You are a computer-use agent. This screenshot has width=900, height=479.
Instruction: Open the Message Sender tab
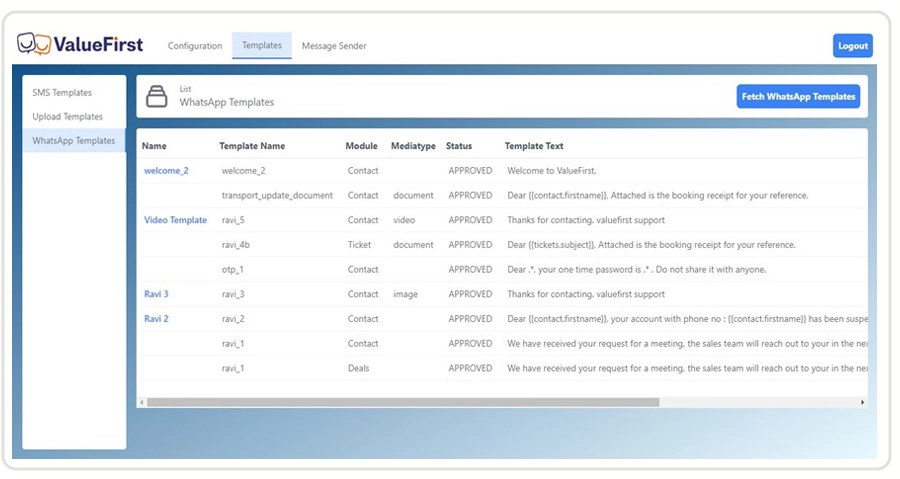click(x=334, y=46)
